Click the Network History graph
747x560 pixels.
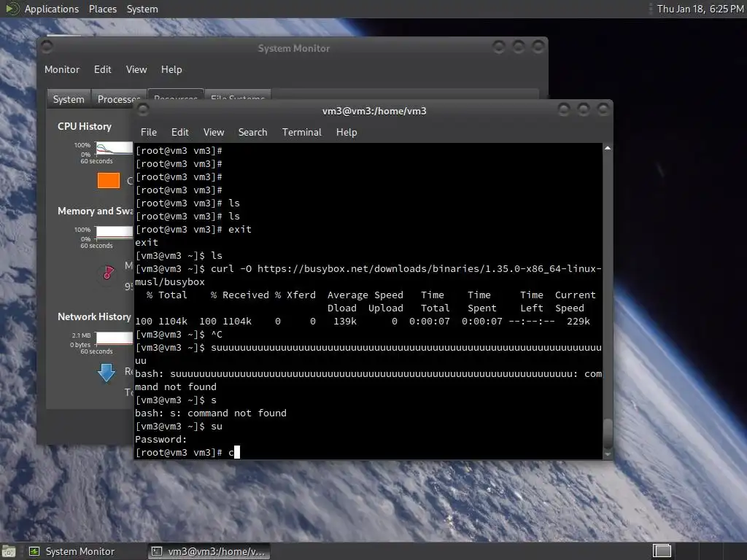coord(114,338)
